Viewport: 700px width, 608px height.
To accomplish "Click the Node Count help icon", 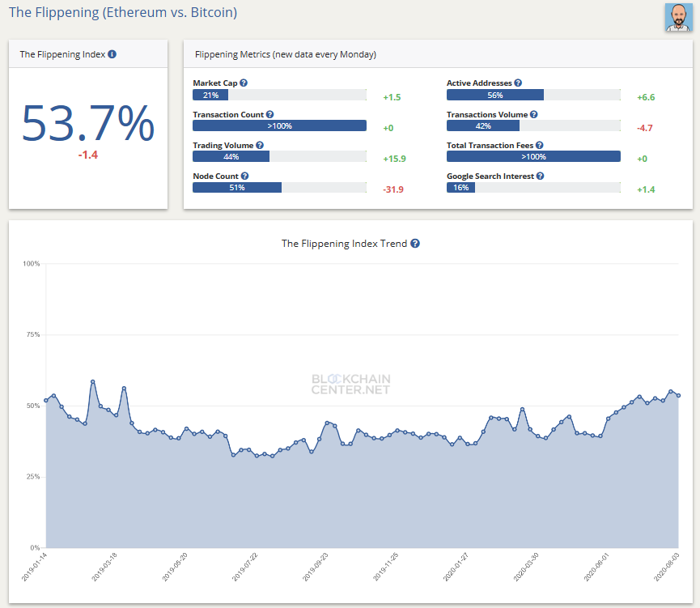I will point(244,176).
